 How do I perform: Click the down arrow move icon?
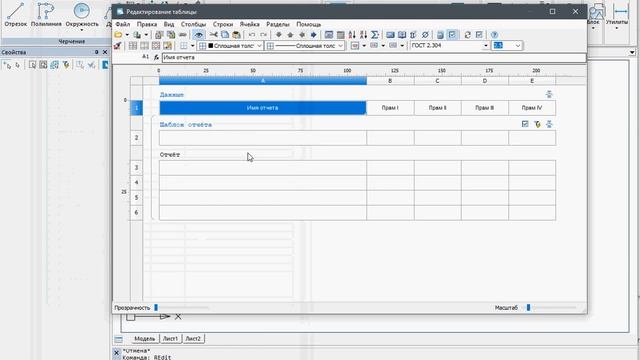(x=279, y=35)
